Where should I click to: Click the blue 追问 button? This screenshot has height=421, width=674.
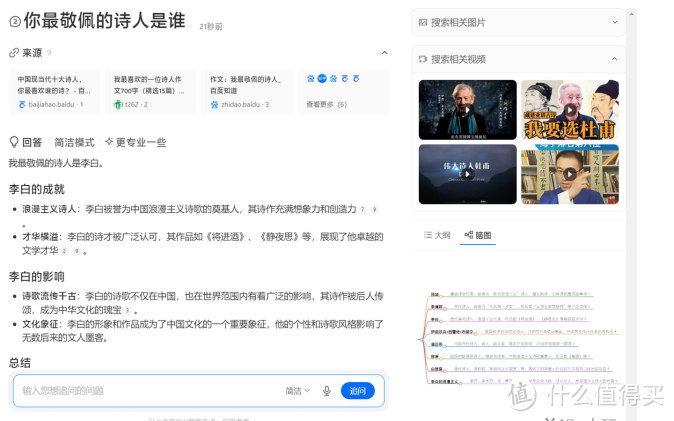[x=358, y=390]
